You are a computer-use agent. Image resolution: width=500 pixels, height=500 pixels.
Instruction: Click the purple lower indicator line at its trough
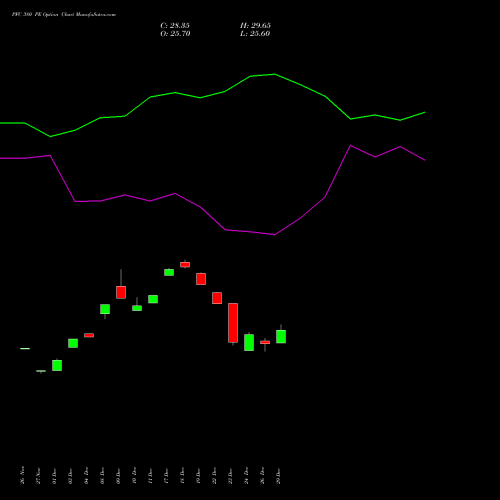pos(274,235)
